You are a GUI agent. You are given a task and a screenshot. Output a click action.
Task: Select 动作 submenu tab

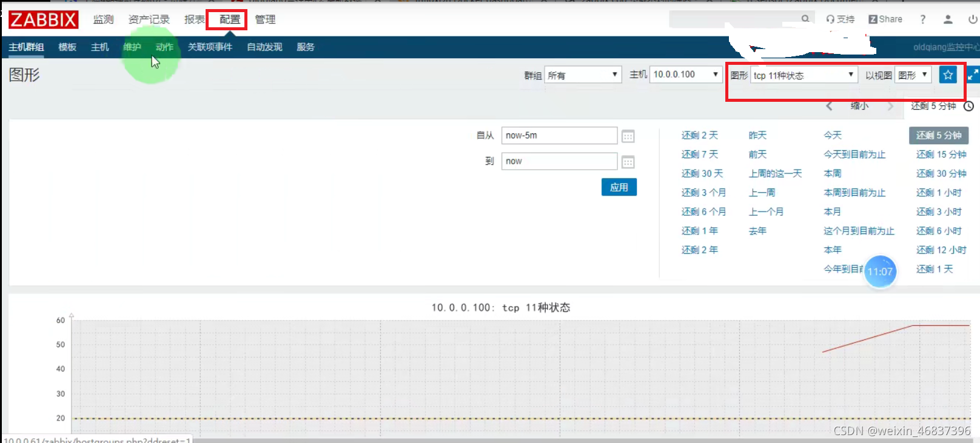pos(164,47)
